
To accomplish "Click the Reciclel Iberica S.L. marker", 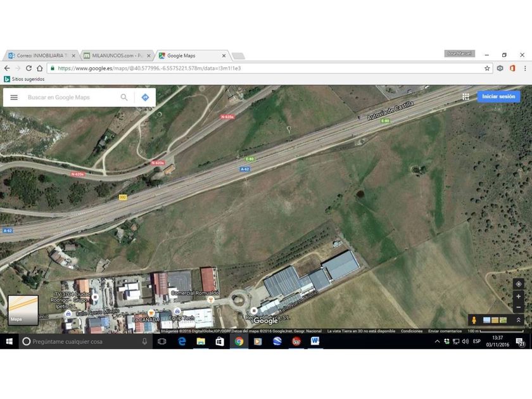I will pyautogui.click(x=254, y=310).
